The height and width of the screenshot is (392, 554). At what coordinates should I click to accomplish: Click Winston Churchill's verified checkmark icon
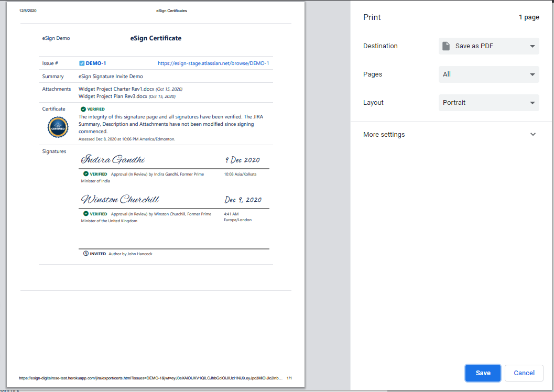tap(86, 214)
